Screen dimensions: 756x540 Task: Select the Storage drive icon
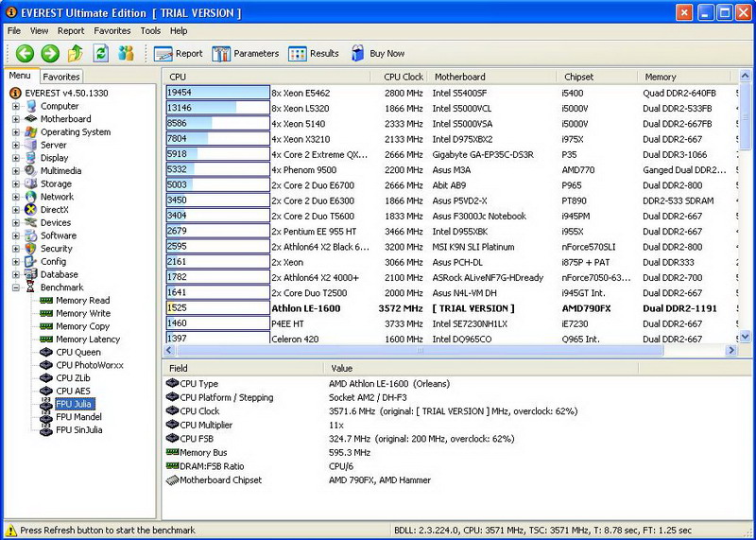tap(31, 183)
